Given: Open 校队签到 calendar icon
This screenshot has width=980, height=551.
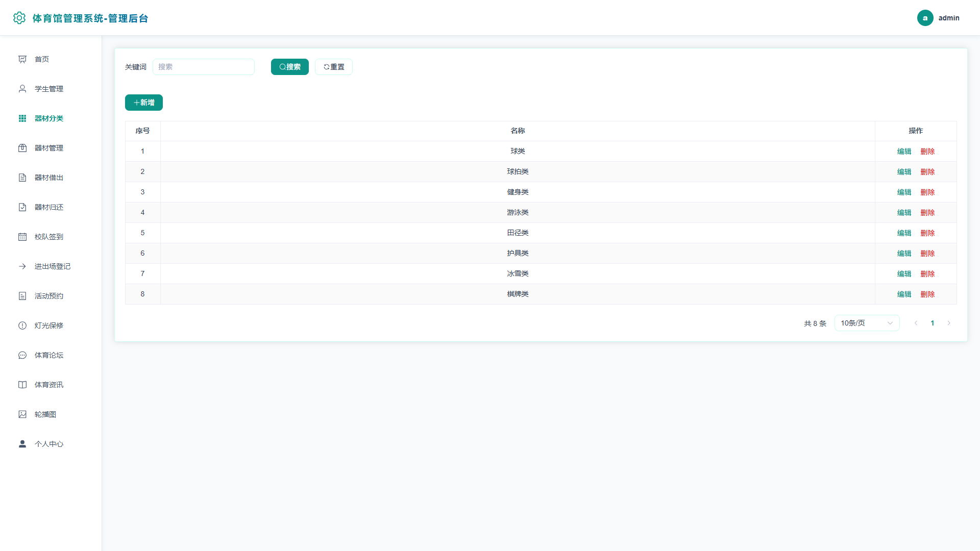Looking at the screenshot, I should pos(22,237).
